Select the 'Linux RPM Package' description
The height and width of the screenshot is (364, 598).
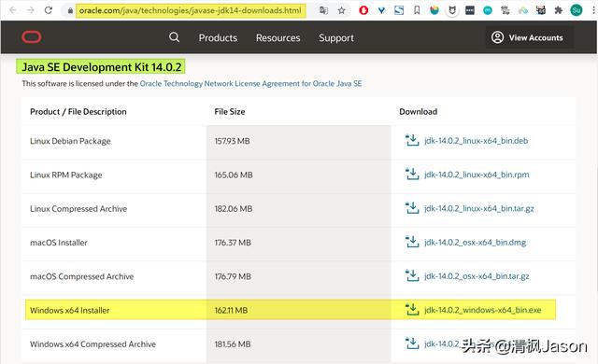(66, 175)
